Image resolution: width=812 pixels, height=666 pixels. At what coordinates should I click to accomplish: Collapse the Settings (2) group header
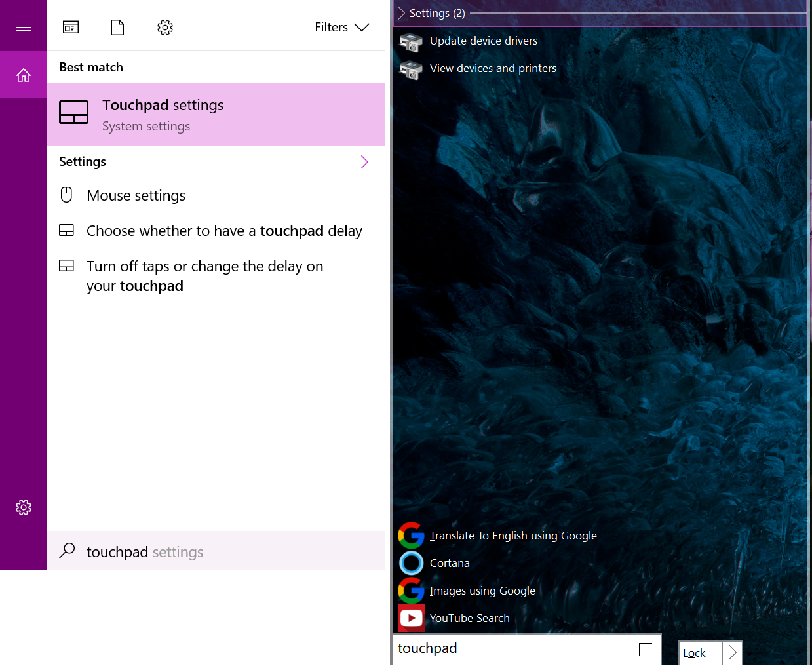point(402,13)
